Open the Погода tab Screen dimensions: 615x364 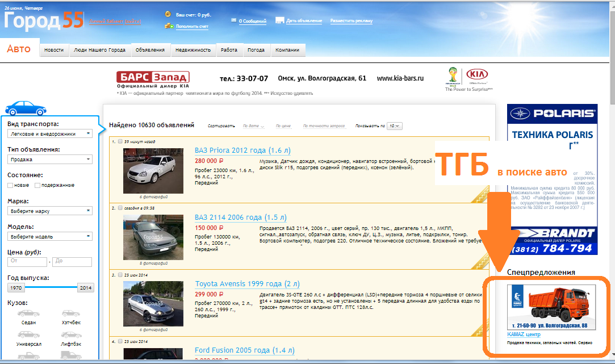(x=256, y=50)
